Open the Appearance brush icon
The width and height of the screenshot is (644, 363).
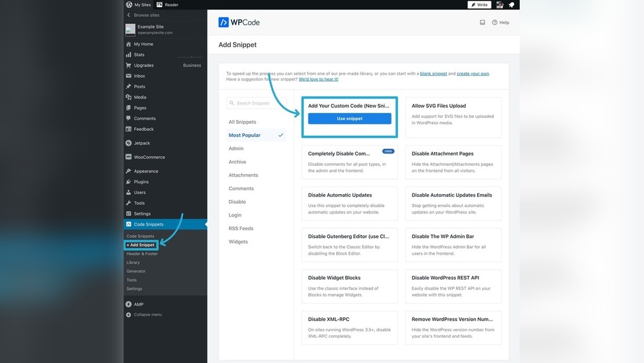tap(129, 171)
